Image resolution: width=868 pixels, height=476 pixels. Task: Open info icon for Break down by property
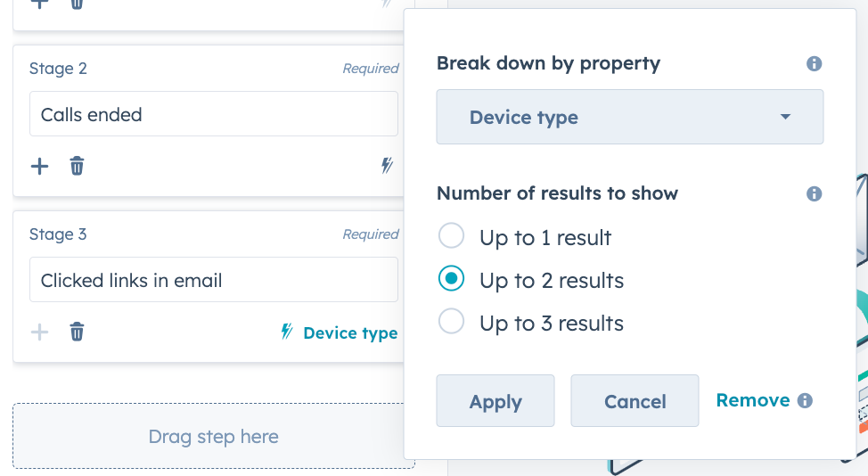(814, 63)
